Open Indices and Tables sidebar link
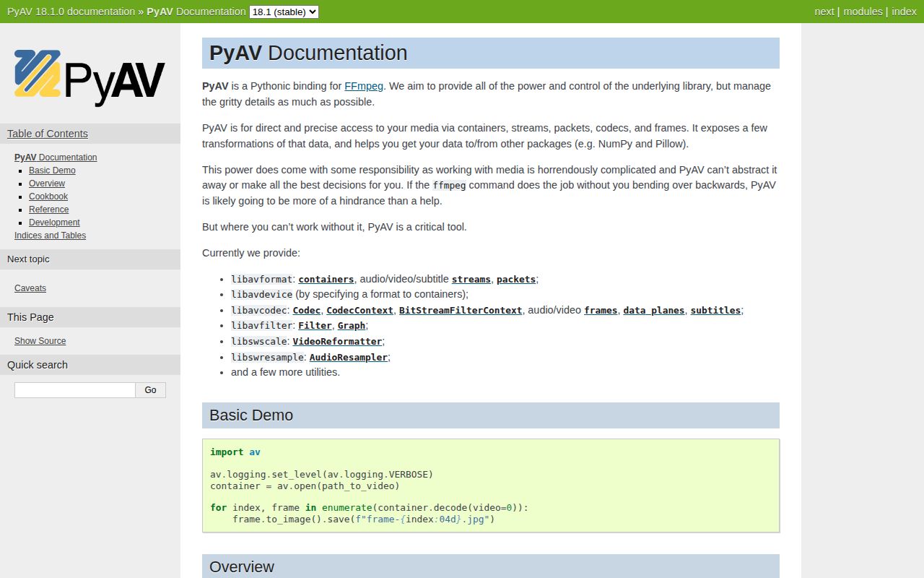This screenshot has width=924, height=578. point(50,236)
